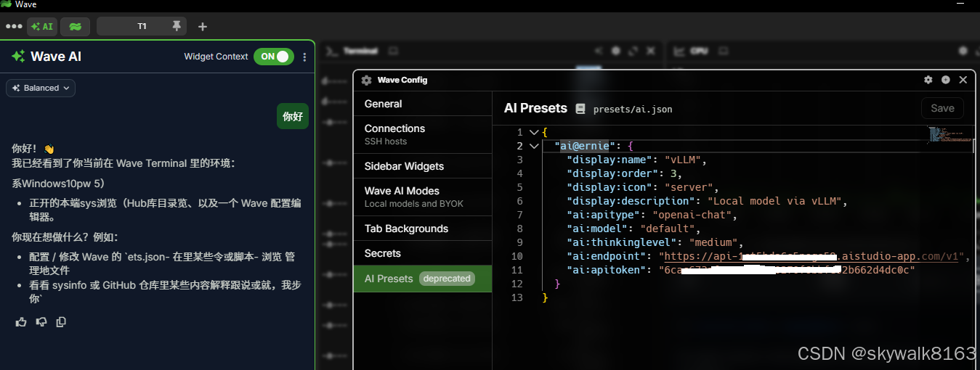The image size is (980, 370).
Task: Click the presets/ai.json file path
Action: click(x=633, y=110)
